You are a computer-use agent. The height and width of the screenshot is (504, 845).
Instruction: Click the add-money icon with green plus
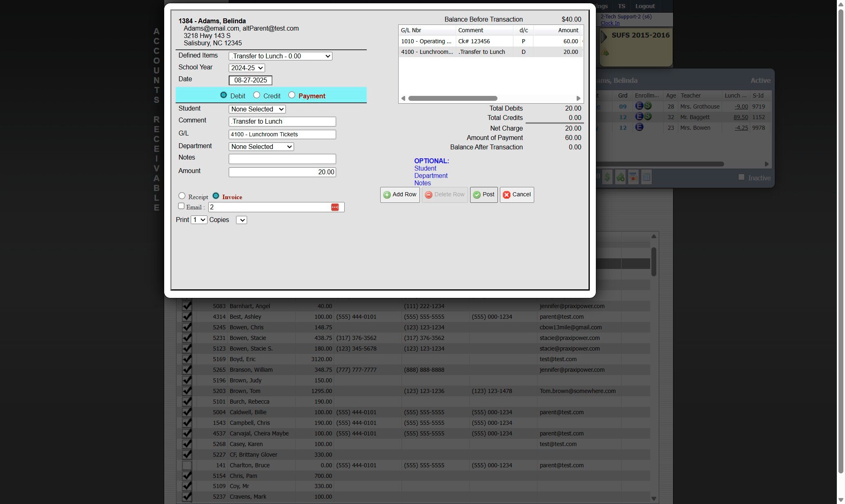pos(620,177)
